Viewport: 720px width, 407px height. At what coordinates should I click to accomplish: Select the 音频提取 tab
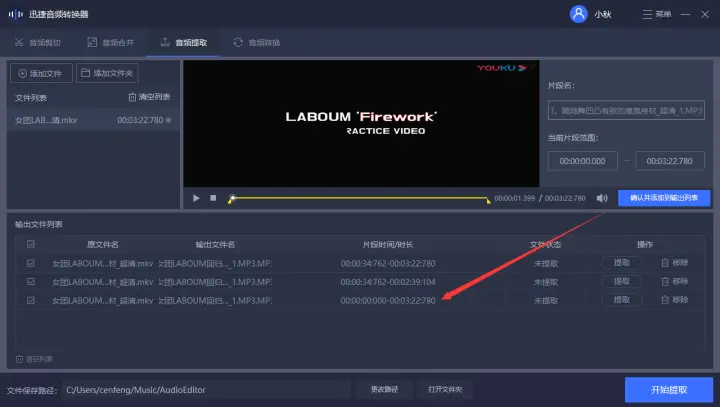pos(184,43)
